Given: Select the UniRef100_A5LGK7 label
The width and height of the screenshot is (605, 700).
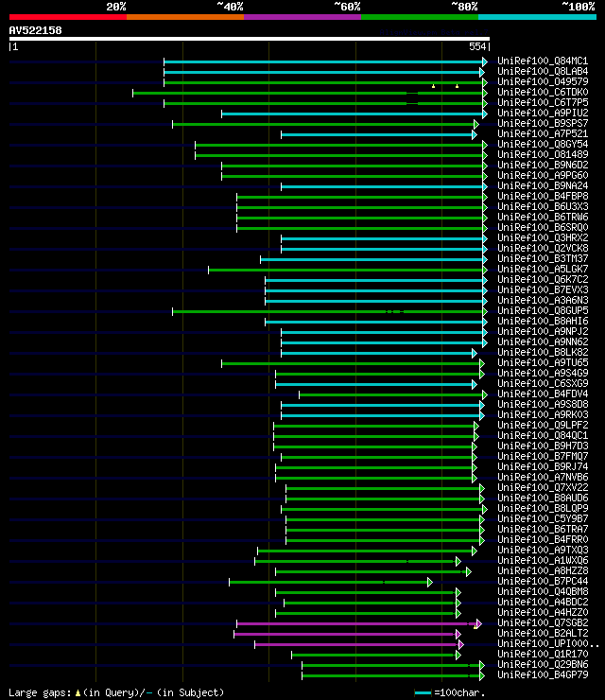Looking at the screenshot, I should 543,270.
